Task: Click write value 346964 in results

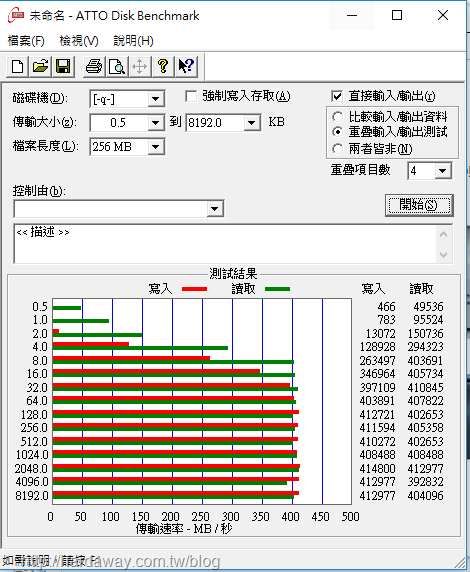Action: (377, 374)
